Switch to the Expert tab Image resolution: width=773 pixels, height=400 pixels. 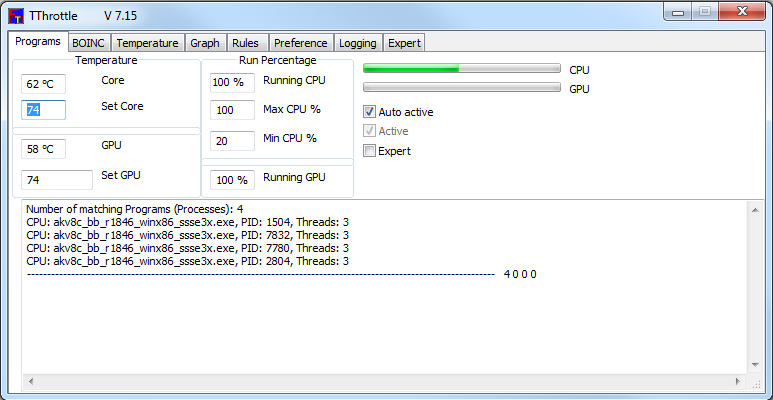point(404,43)
